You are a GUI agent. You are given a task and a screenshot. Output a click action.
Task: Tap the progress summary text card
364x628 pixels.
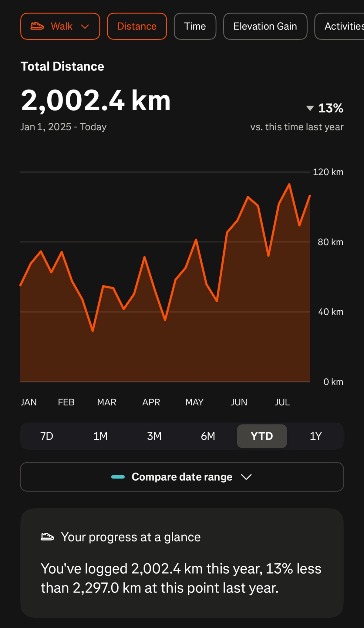[182, 578]
